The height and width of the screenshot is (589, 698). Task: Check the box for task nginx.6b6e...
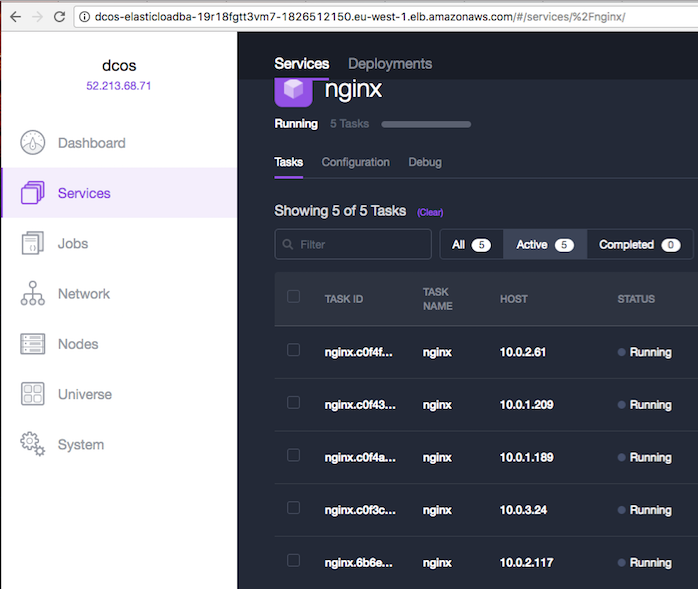[293, 560]
